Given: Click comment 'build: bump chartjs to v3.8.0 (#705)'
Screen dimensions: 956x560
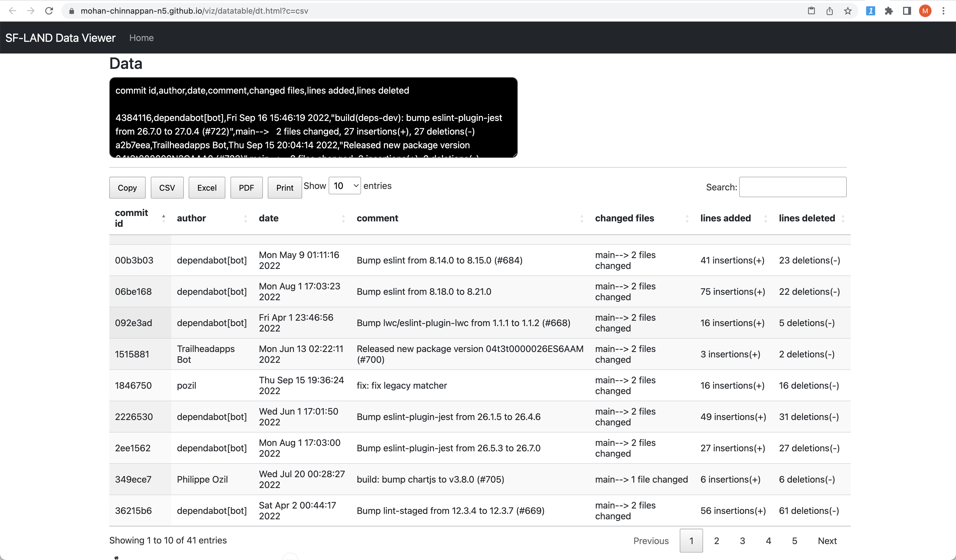Looking at the screenshot, I should click(x=430, y=479).
